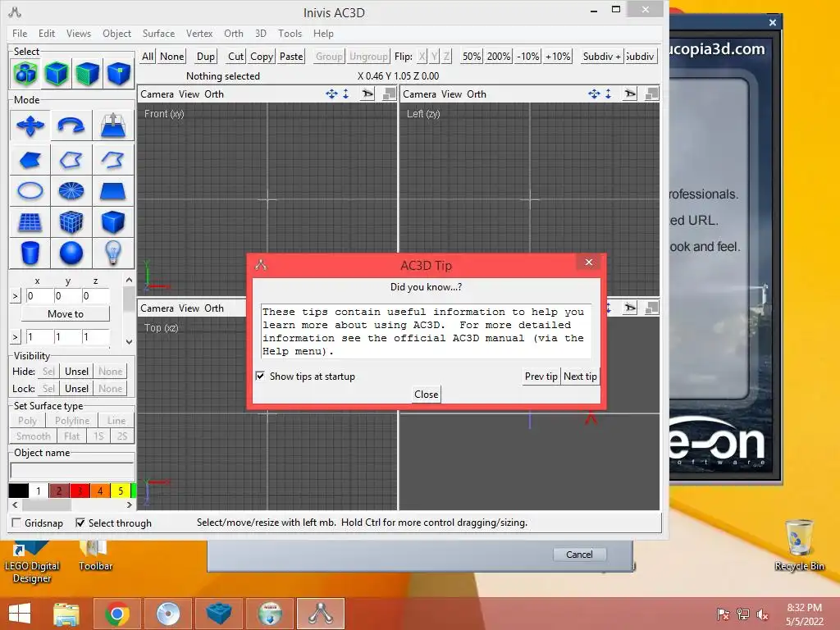Viewport: 840px width, 630px height.
Task: Click the panel scroll down arrow
Action: tap(129, 342)
